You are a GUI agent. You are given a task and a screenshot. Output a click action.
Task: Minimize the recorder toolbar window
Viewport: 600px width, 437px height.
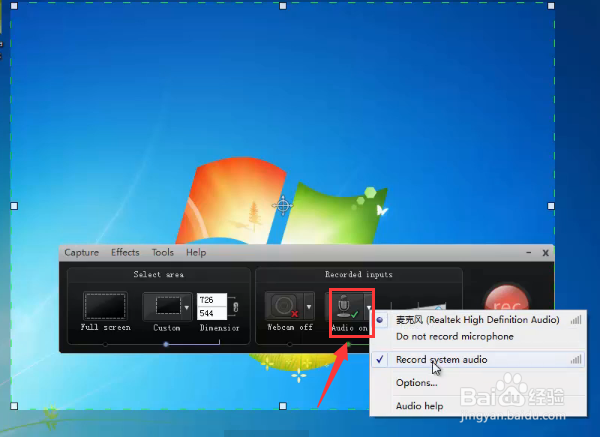pyautogui.click(x=528, y=253)
